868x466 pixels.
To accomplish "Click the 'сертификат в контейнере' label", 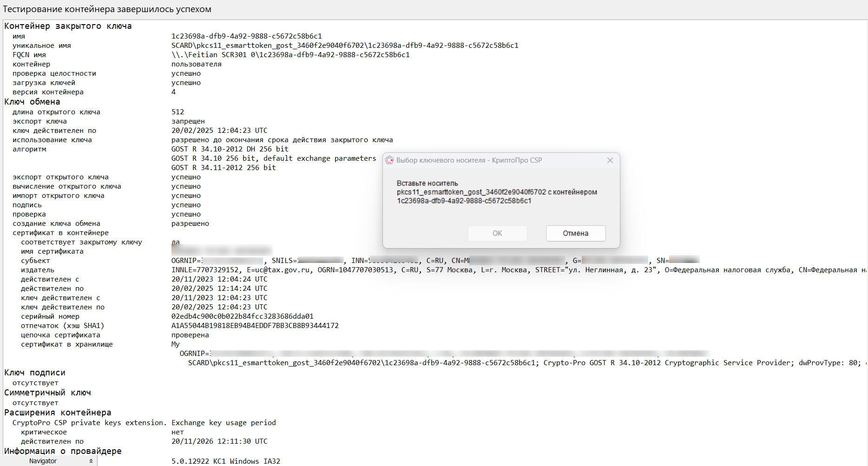I will point(60,233).
